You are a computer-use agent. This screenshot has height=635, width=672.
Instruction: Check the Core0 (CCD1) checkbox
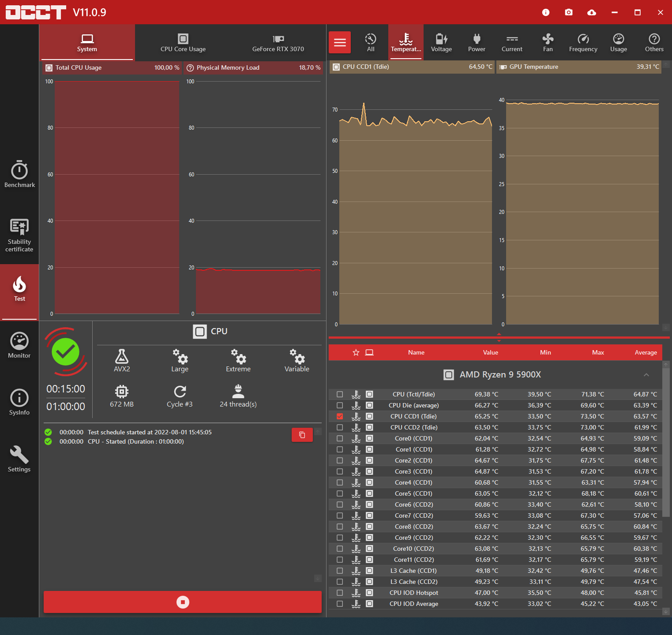point(340,438)
